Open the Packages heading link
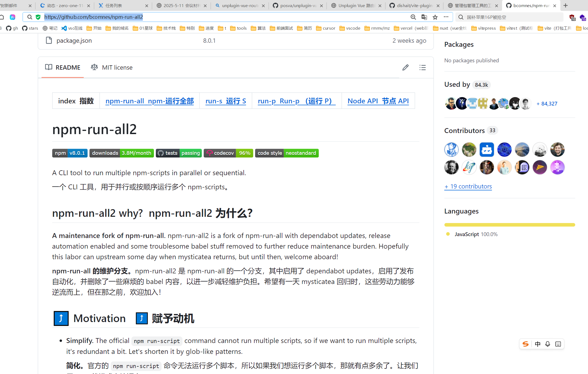 pyautogui.click(x=459, y=44)
